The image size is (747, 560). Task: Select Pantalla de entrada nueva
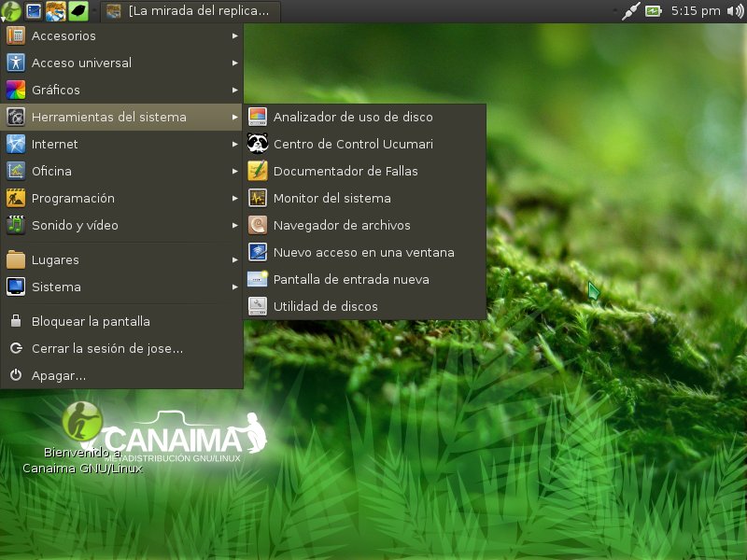[350, 280]
